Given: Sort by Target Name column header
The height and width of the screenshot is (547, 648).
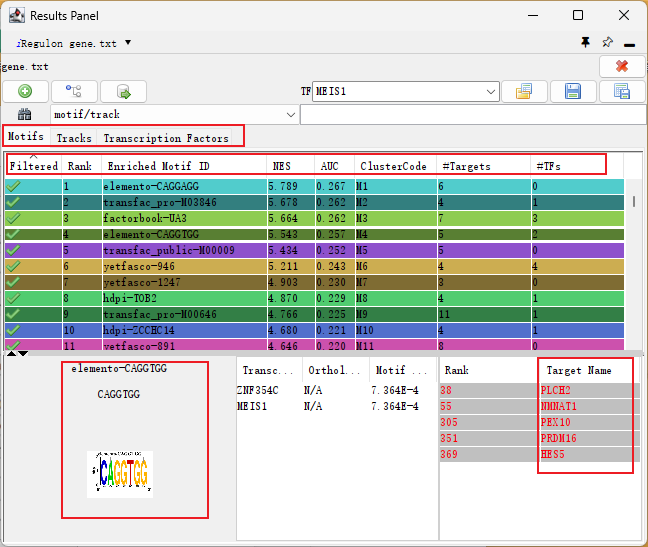Looking at the screenshot, I should 579,370.
